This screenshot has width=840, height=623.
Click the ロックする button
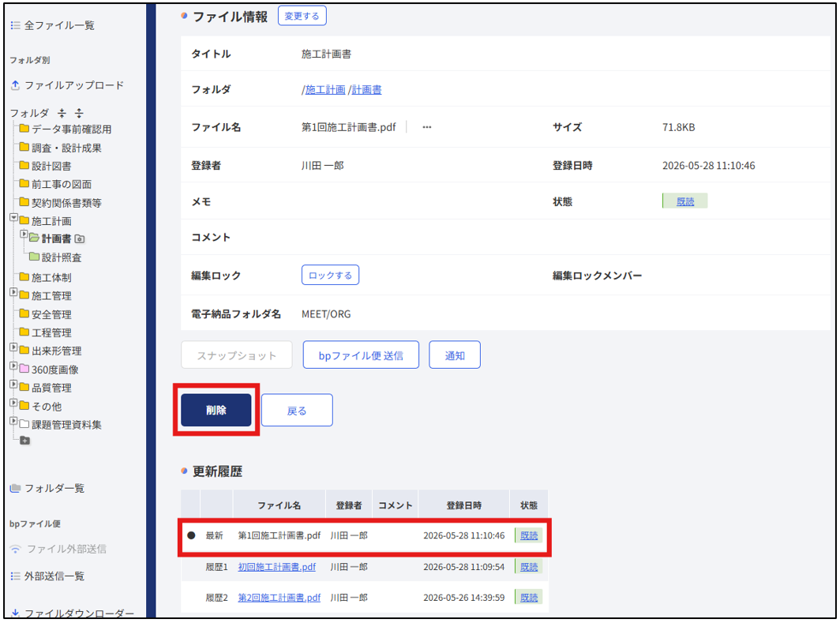(x=330, y=276)
